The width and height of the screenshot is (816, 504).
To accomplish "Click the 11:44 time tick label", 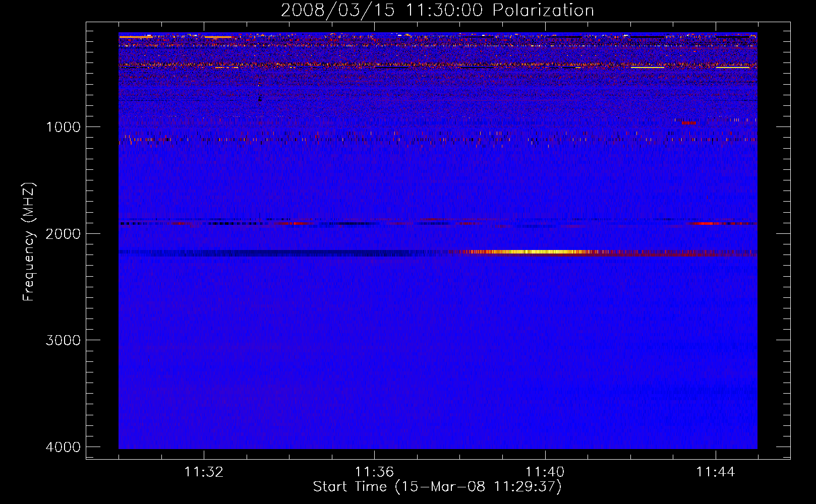I will [x=716, y=472].
